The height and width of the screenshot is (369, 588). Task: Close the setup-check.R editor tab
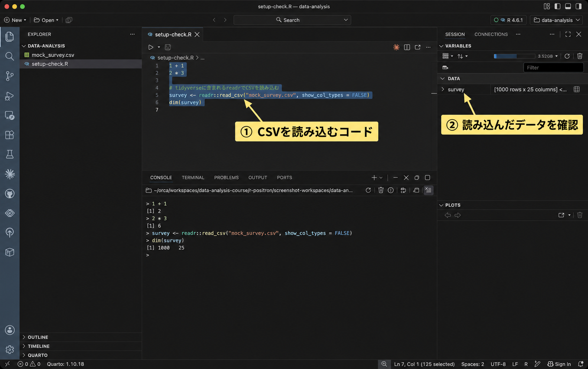tap(197, 35)
